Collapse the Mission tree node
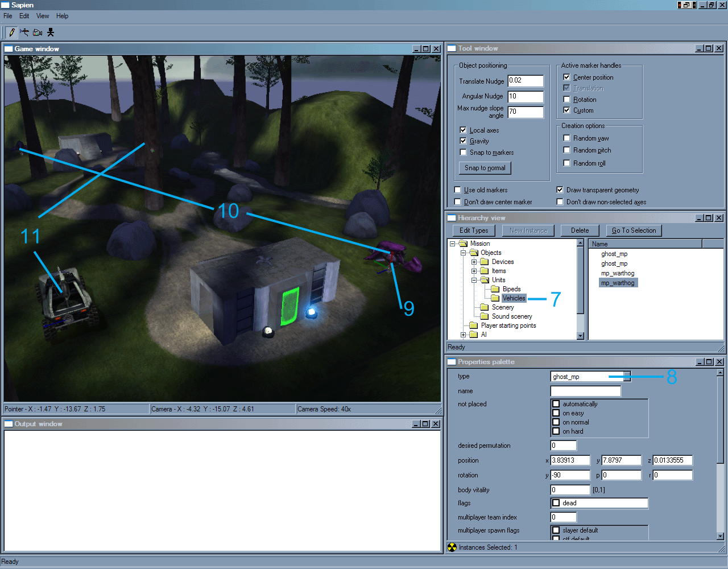The image size is (728, 569). coord(453,244)
